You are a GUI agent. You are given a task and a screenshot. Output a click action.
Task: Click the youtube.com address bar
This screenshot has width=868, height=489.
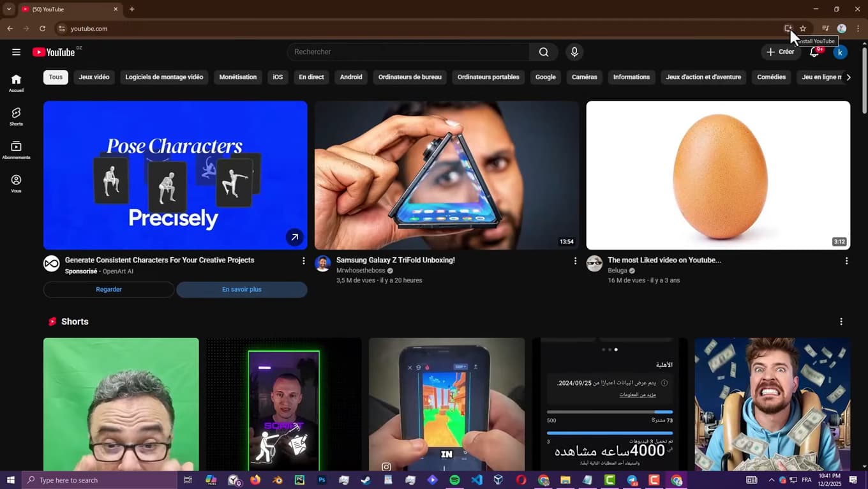point(421,28)
